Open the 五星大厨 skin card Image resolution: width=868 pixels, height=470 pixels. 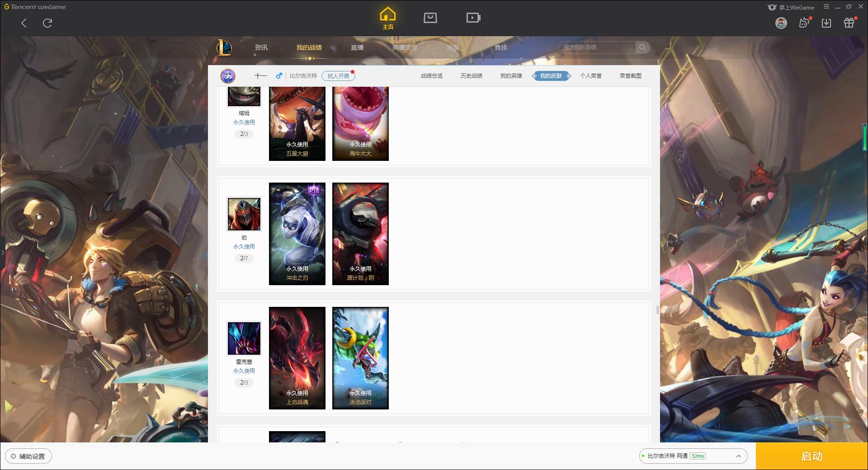297,124
